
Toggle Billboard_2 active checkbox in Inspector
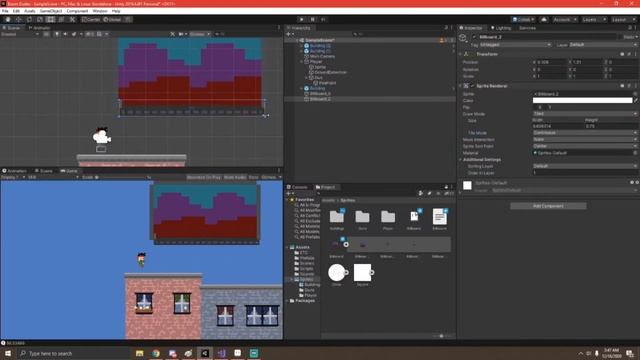[474, 37]
